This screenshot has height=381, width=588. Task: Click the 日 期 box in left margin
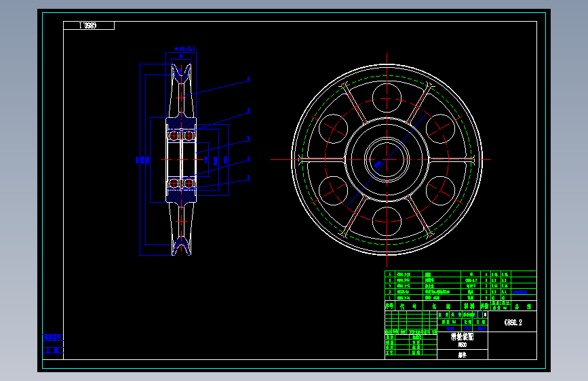52,350
